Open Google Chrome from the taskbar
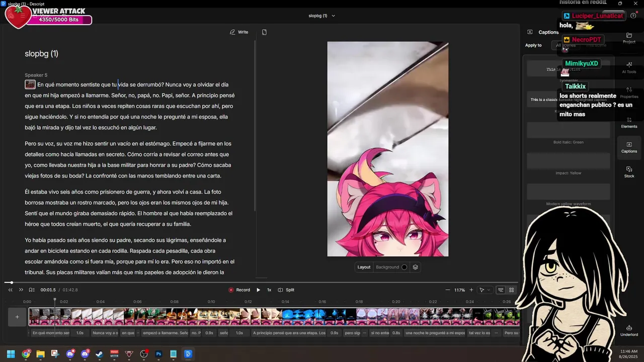The height and width of the screenshot is (362, 644). [26, 354]
